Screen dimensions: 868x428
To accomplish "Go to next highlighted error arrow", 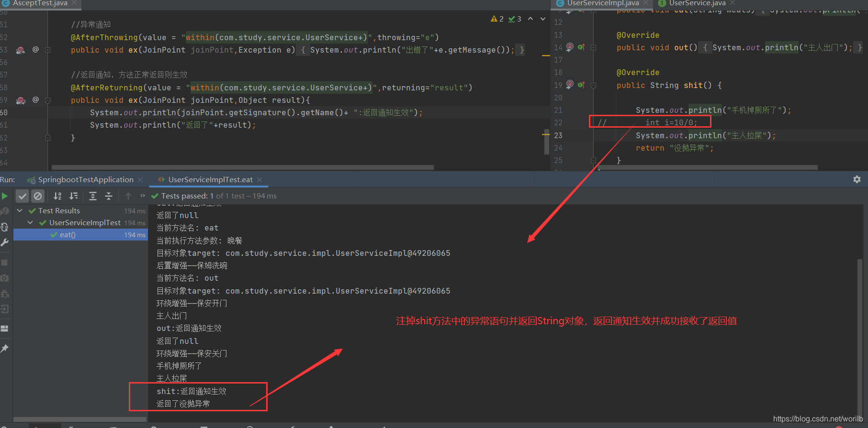I will 543,19.
